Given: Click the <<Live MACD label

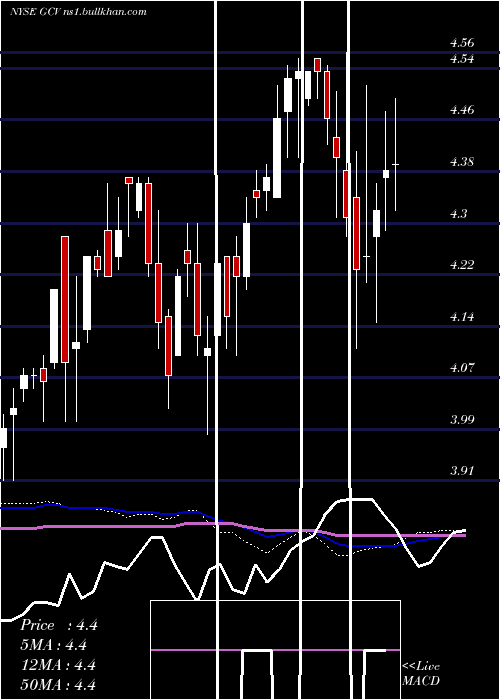Looking at the screenshot, I should [x=421, y=673].
